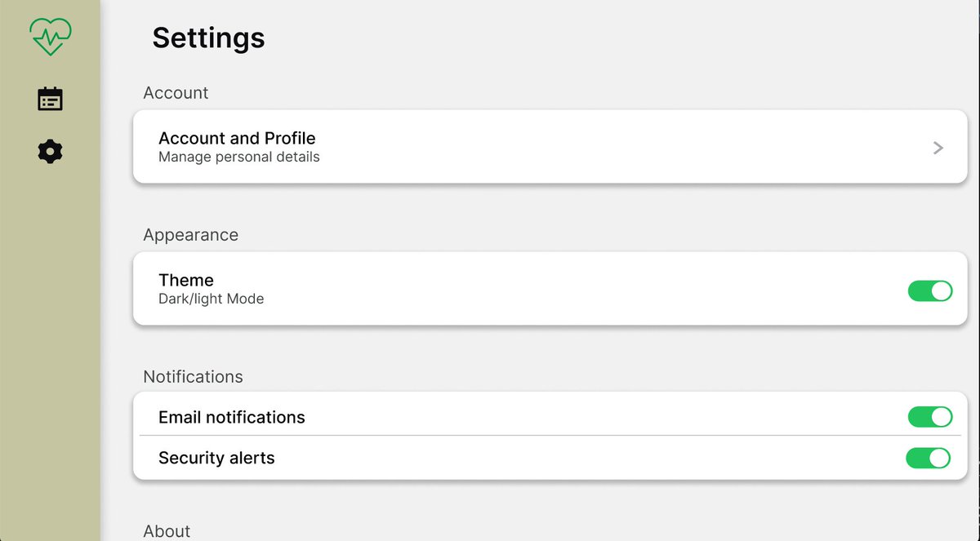The width and height of the screenshot is (980, 541).
Task: Click the Dark/light Mode description
Action: (x=211, y=299)
